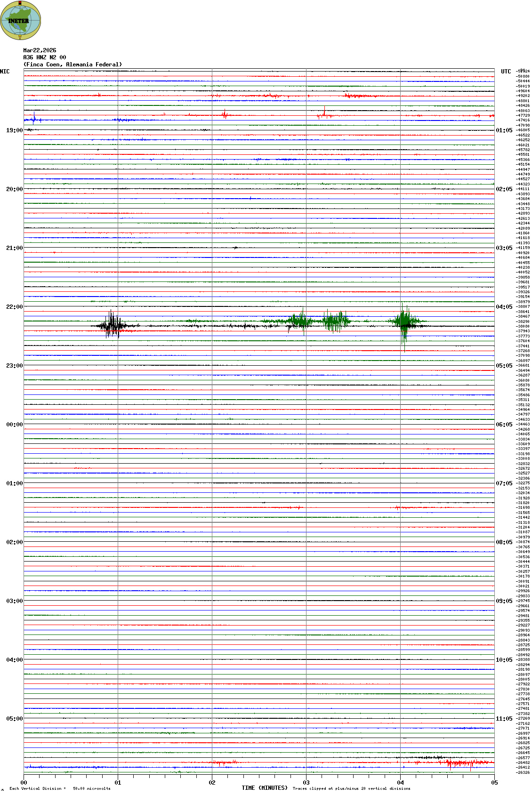Click the green seismic burst just before minute 03

pyautogui.click(x=299, y=321)
